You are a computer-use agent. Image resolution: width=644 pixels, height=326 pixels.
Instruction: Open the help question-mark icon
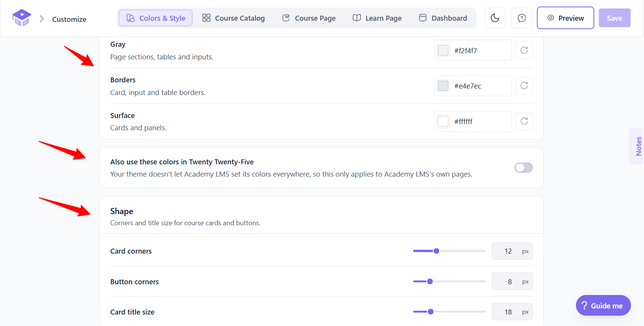(x=522, y=18)
